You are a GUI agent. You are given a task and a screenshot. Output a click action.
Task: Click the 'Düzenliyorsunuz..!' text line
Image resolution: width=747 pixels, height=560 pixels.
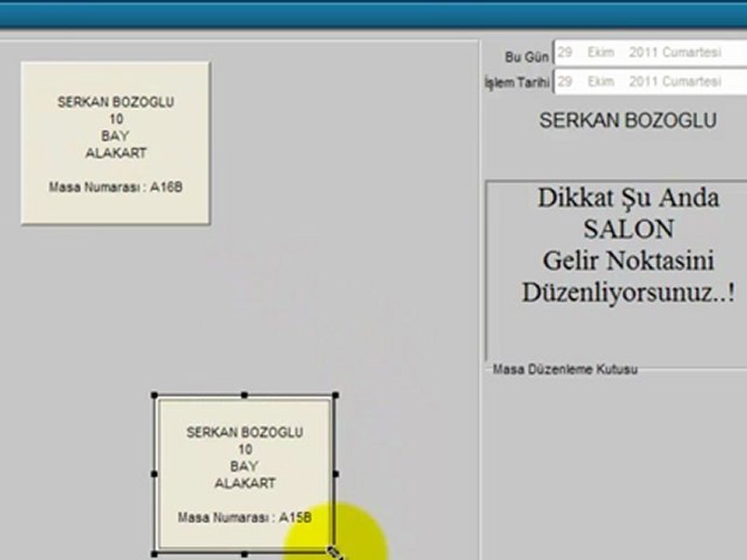[629, 292]
